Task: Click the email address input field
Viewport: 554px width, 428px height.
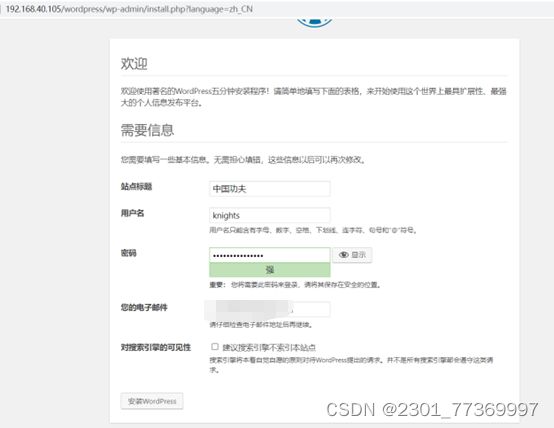Action: pos(270,309)
